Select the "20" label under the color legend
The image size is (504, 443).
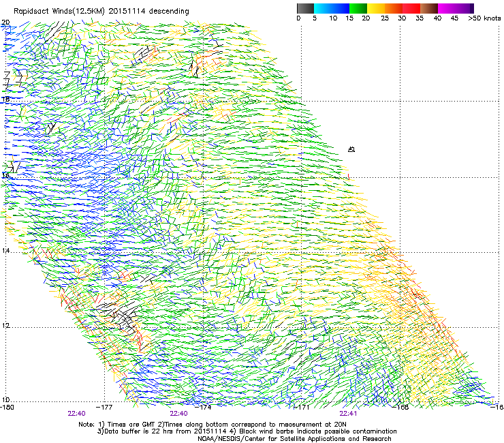point(366,18)
